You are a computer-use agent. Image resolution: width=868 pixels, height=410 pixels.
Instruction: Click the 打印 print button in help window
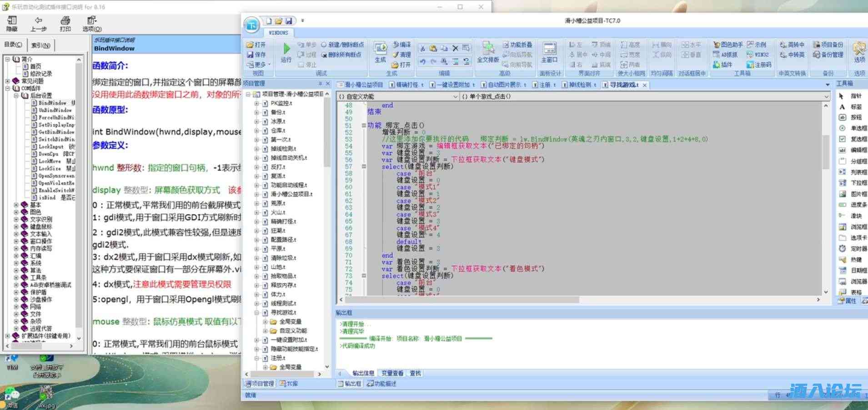click(x=65, y=24)
